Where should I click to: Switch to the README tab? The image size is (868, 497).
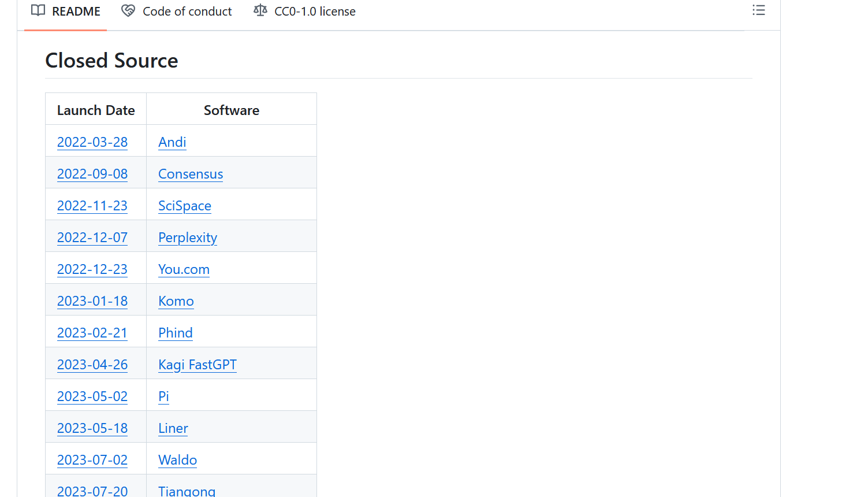(x=66, y=12)
